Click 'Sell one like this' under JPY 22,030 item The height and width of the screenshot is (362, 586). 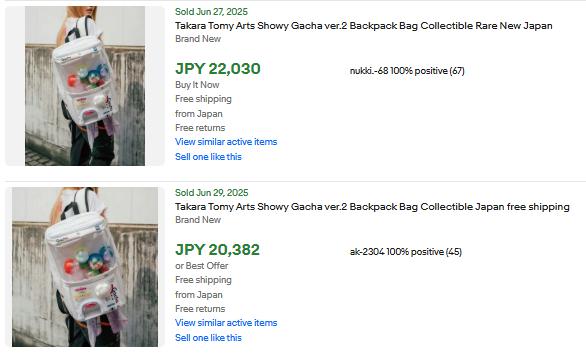click(x=208, y=157)
